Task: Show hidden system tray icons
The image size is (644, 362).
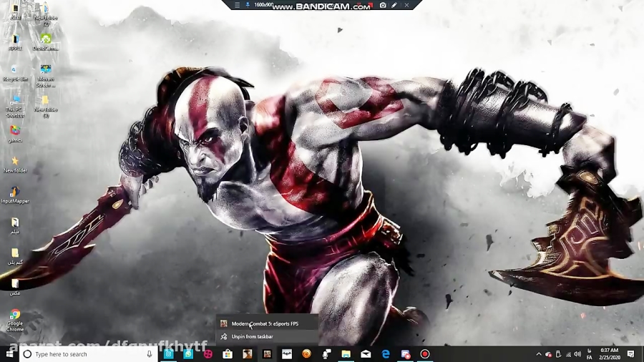Action: tap(538, 354)
